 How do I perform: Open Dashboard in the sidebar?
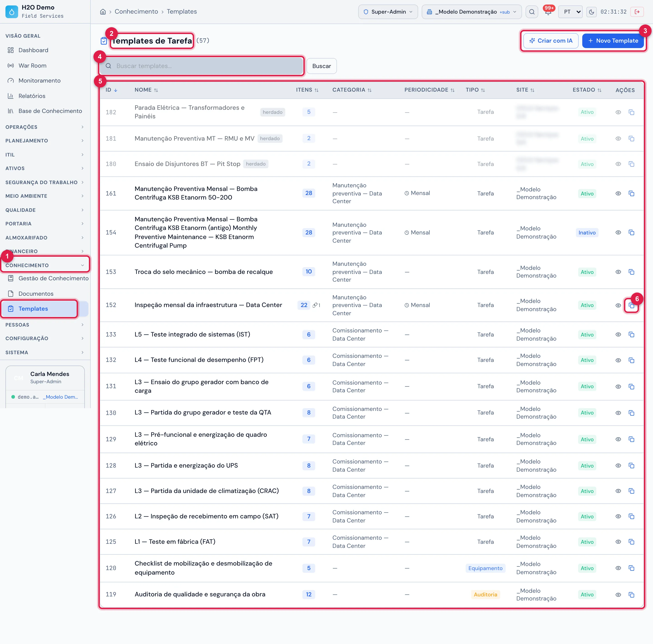tap(45, 50)
